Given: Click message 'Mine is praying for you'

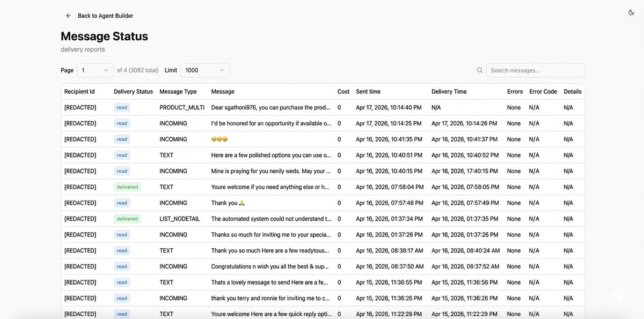Looking at the screenshot, I should (271, 171).
